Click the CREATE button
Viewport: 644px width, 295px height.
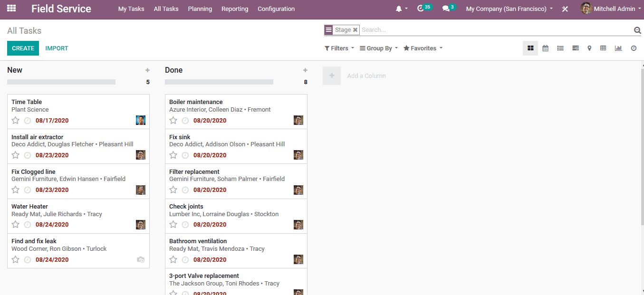(x=23, y=48)
